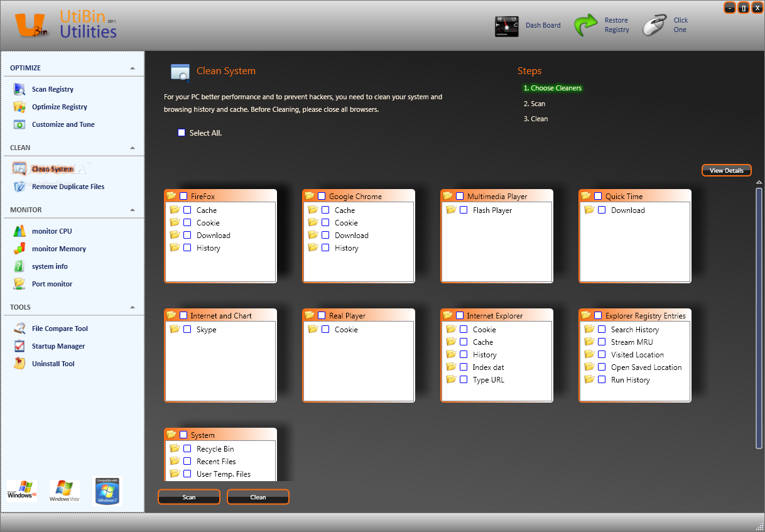The height and width of the screenshot is (532, 765).
Task: Tick the Select All checkbox
Action: pyautogui.click(x=182, y=133)
